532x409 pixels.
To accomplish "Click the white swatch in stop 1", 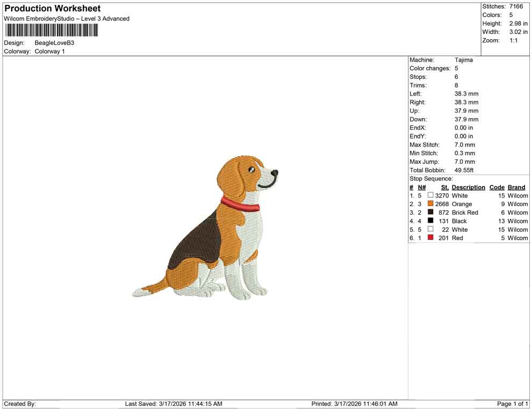I will (430, 195).
